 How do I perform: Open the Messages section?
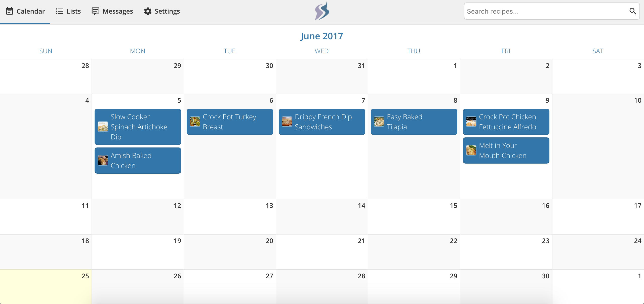[x=112, y=11]
